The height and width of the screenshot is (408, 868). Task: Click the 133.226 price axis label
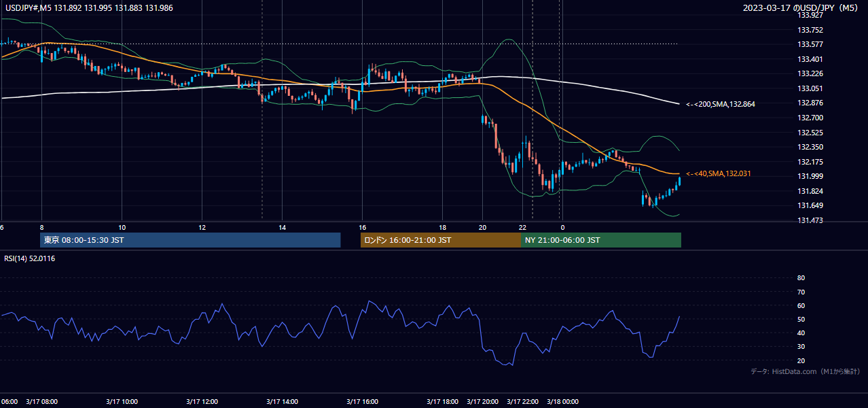[x=811, y=73]
